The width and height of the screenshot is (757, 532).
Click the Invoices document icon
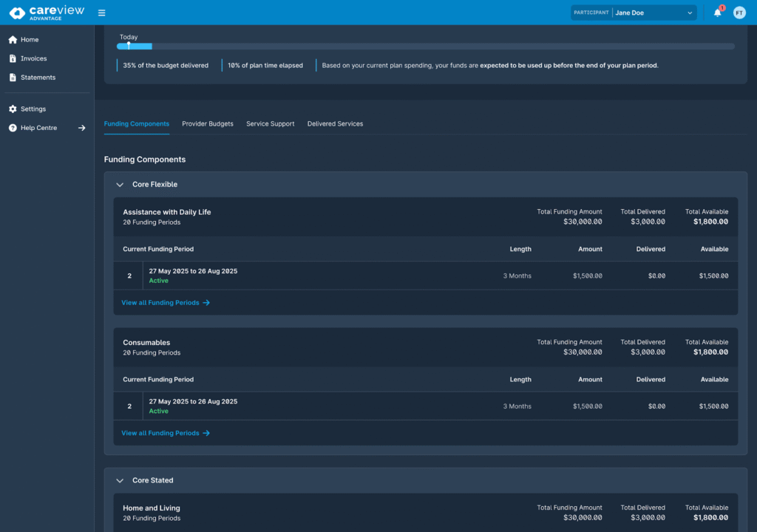13,58
